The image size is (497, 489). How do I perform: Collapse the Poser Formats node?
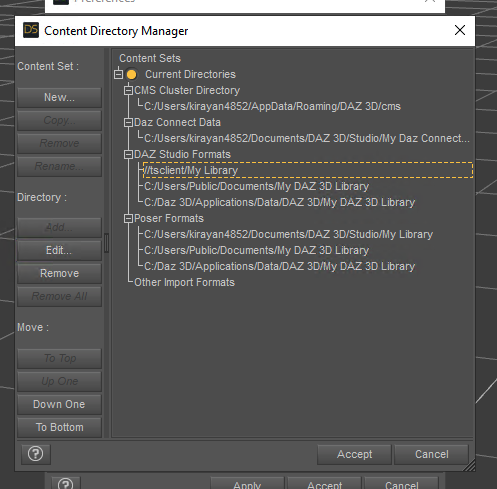pos(128,218)
